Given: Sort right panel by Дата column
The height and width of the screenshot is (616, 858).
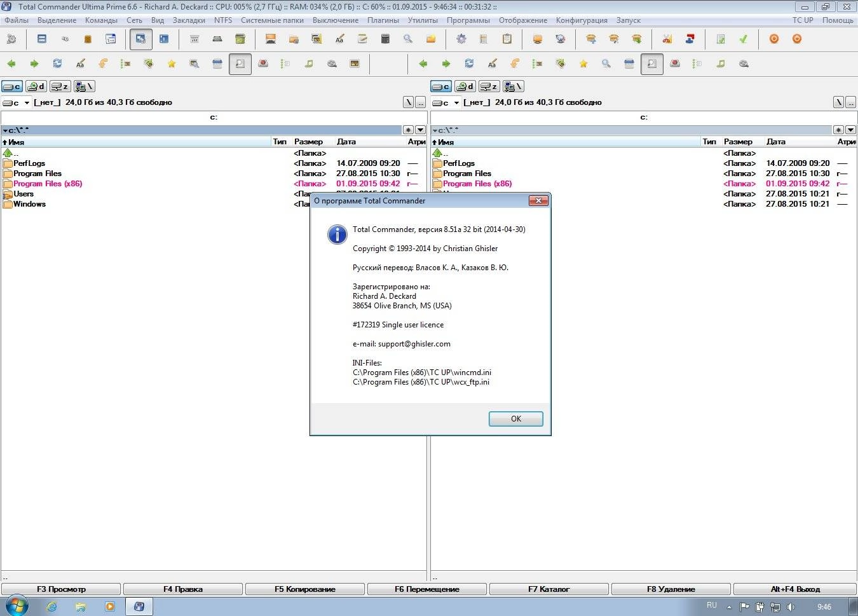Looking at the screenshot, I should coord(800,142).
